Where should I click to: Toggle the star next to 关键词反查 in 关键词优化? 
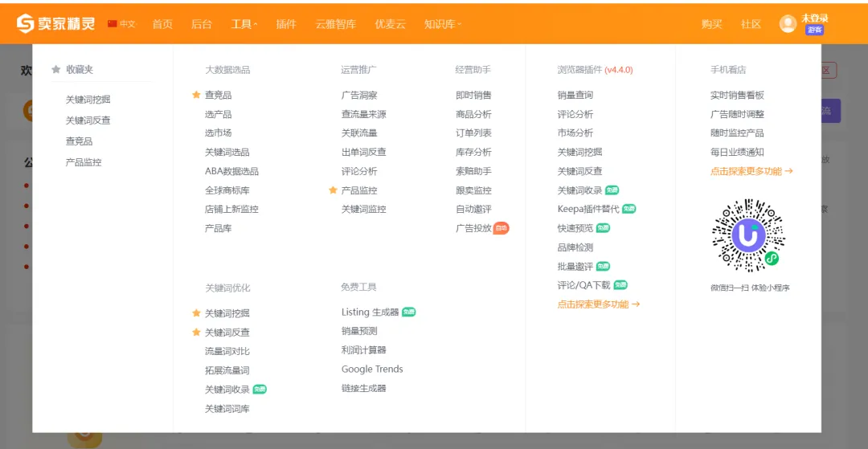[196, 333]
